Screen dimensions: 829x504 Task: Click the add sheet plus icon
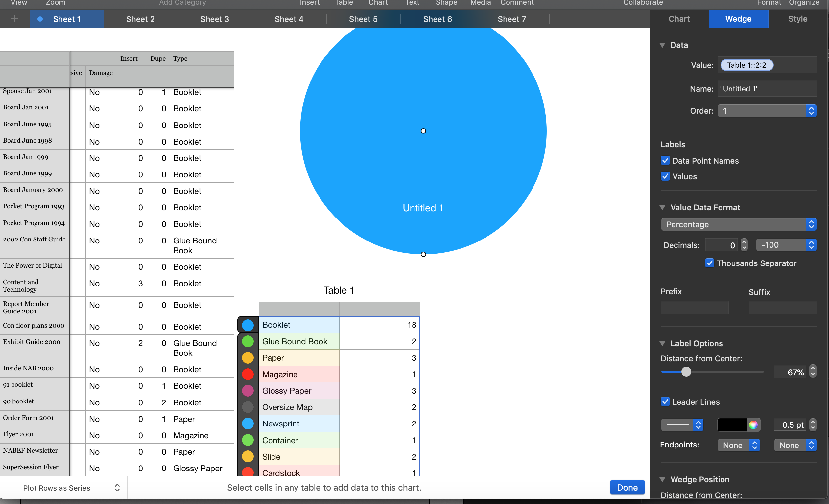pos(14,19)
